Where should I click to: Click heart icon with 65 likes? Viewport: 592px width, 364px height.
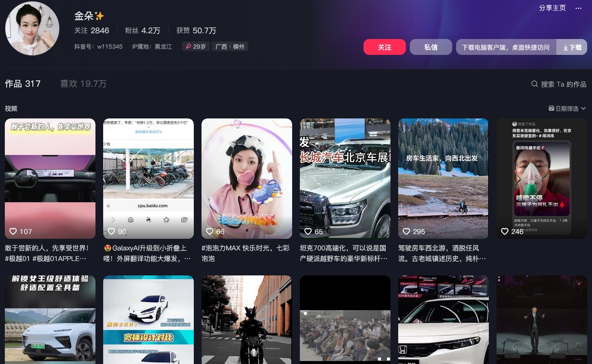(308, 232)
